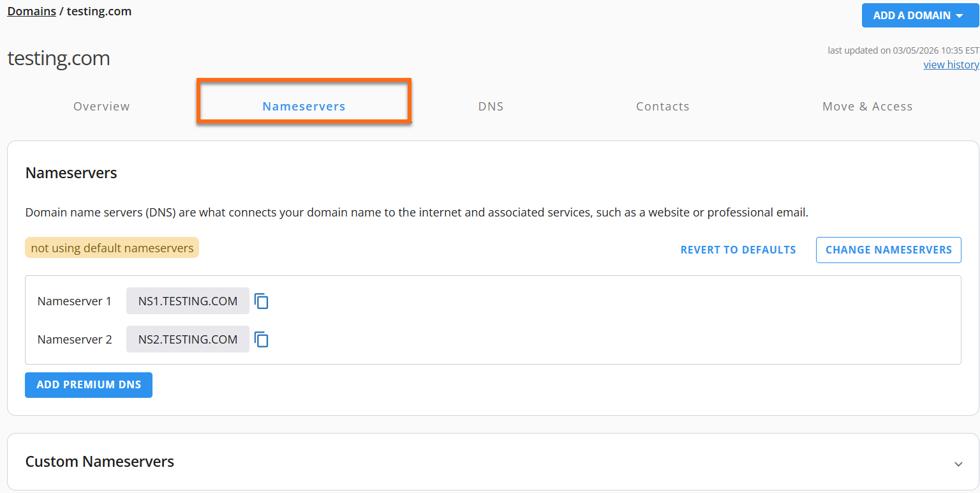The image size is (980, 493).
Task: Click the Change Nameservers button
Action: pos(889,250)
